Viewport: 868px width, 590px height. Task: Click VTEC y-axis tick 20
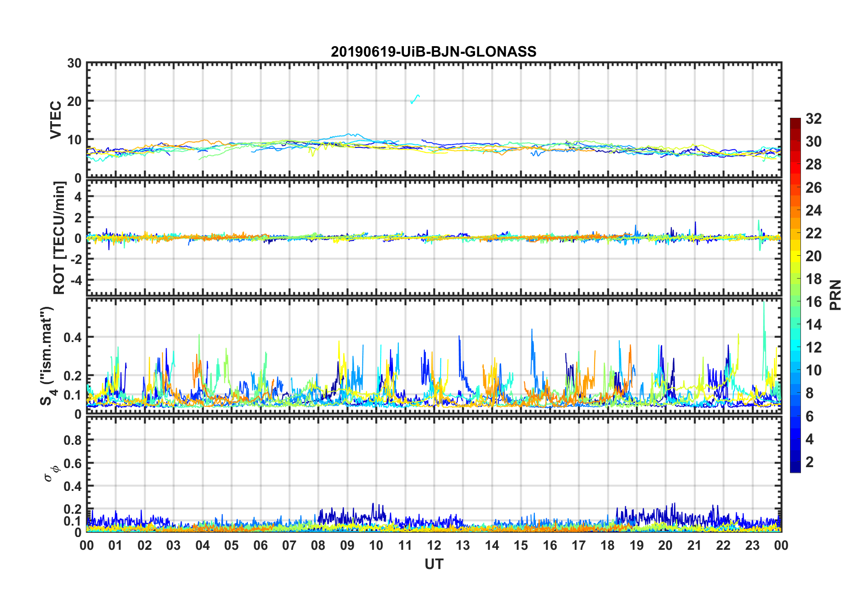click(x=74, y=101)
